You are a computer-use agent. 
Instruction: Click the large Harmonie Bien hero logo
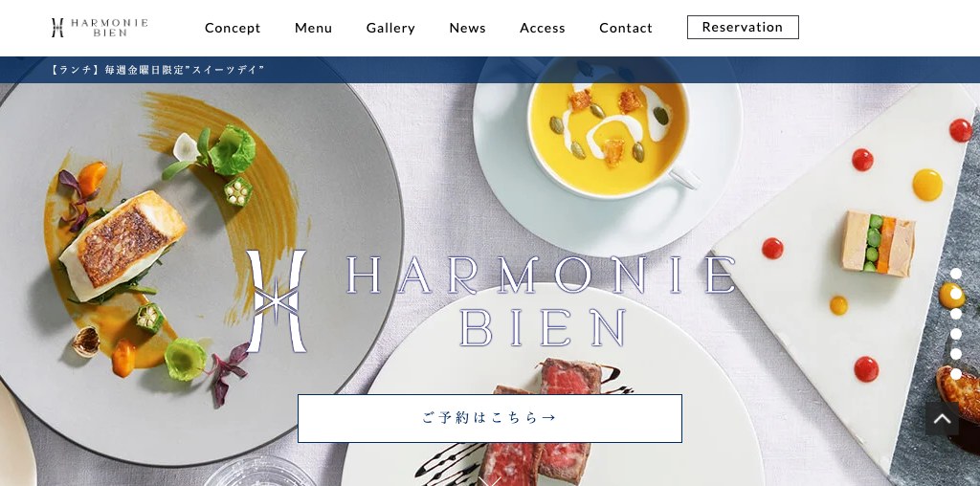pos(491,301)
